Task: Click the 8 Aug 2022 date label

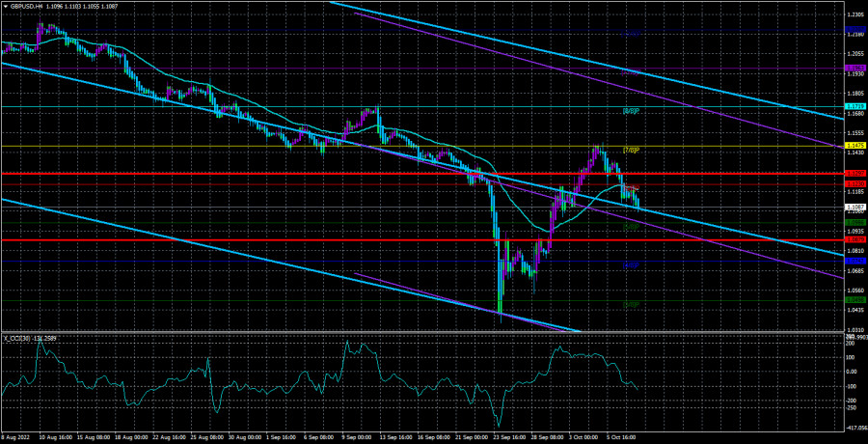Action: (14, 437)
